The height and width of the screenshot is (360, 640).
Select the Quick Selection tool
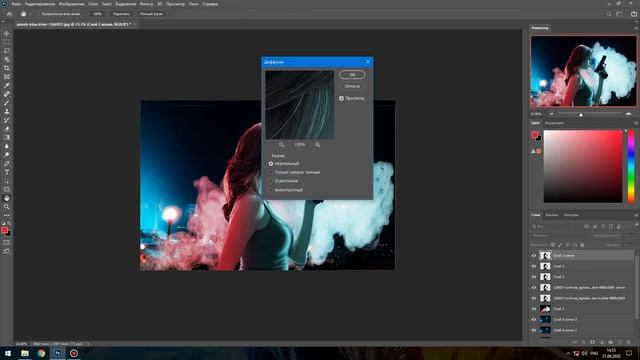tap(7, 59)
